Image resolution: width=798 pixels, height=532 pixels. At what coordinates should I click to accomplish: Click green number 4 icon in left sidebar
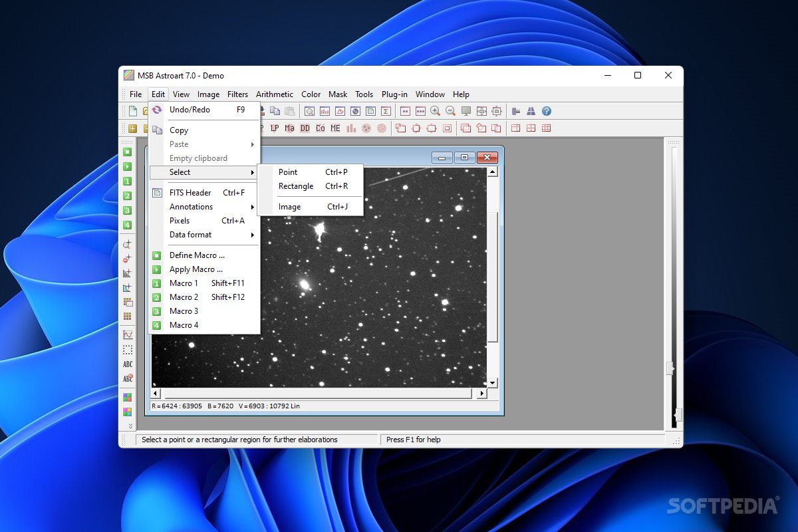pyautogui.click(x=127, y=225)
